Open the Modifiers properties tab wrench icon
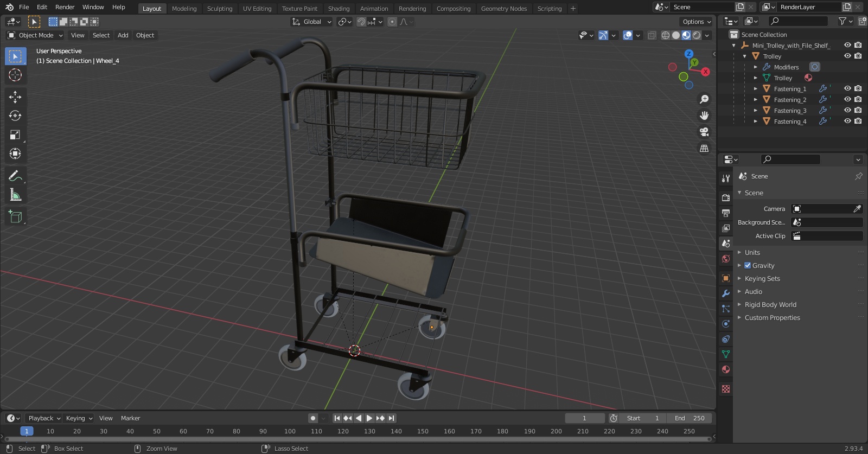Screen dimensions: 868x454 [x=726, y=293]
